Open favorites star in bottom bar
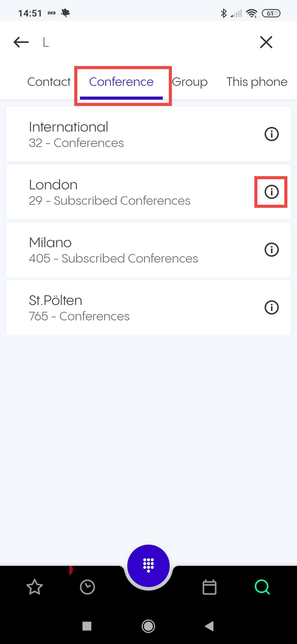Image resolution: width=297 pixels, height=644 pixels. click(34, 587)
